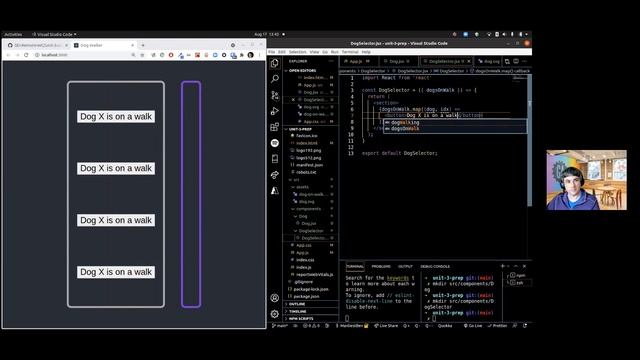Click Live Share in the status bar
Screen dimensions: 640x360
(386, 326)
